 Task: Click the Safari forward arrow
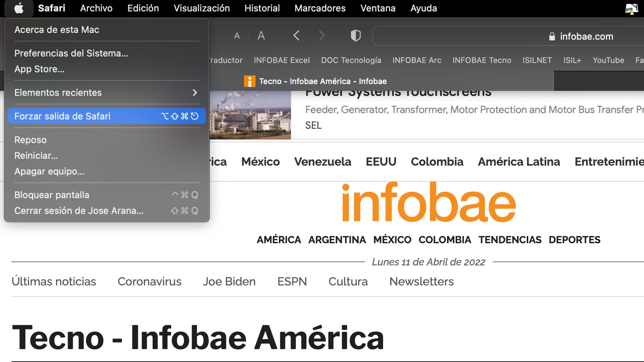coord(322,36)
